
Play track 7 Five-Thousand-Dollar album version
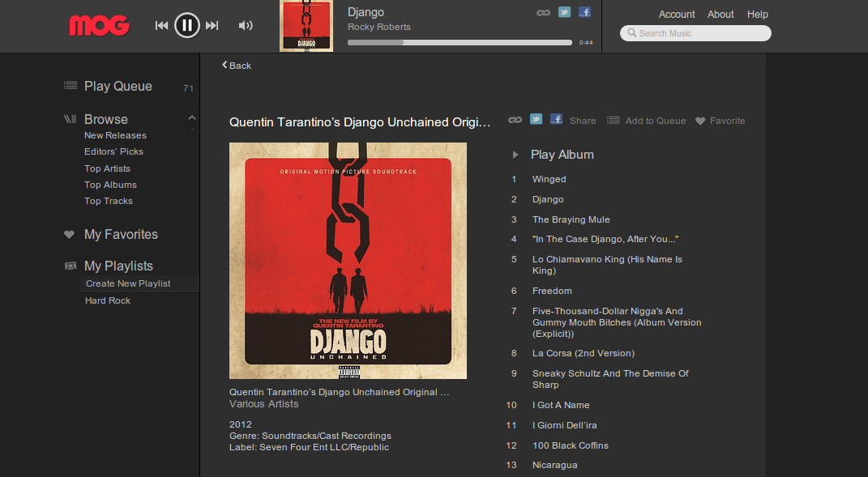click(617, 322)
